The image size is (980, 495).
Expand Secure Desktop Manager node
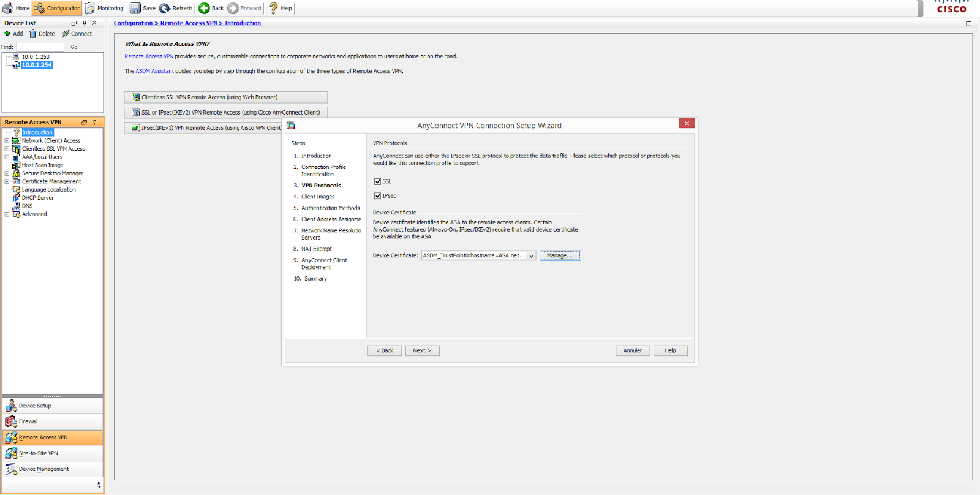click(x=7, y=173)
